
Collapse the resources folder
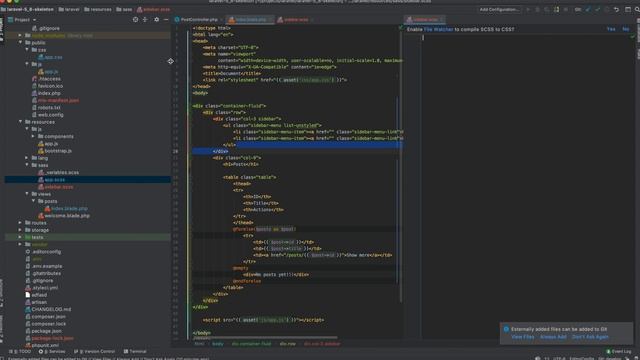[x=20, y=122]
